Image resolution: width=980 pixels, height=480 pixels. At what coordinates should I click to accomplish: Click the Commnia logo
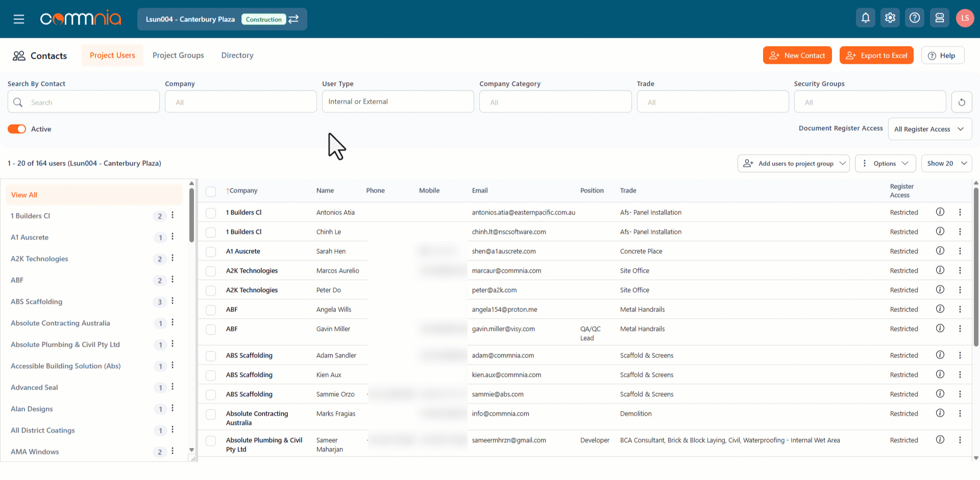click(81, 19)
